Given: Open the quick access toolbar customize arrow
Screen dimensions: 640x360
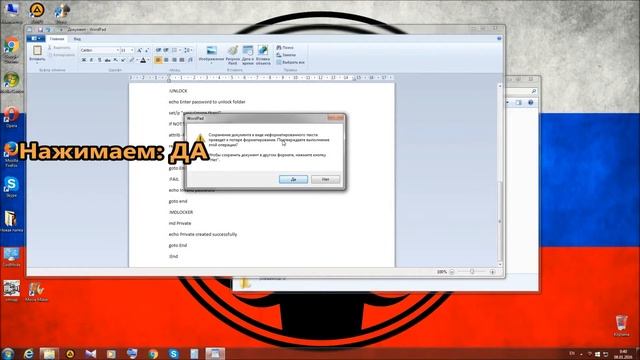Looking at the screenshot, I should pos(61,29).
